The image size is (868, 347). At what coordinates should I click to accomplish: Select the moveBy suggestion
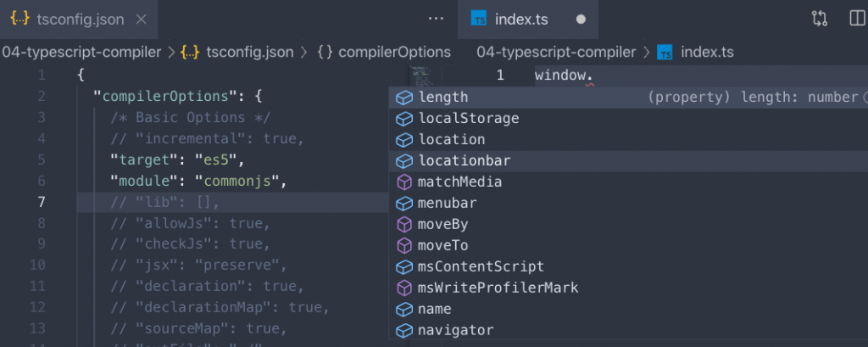pyautogui.click(x=628, y=225)
